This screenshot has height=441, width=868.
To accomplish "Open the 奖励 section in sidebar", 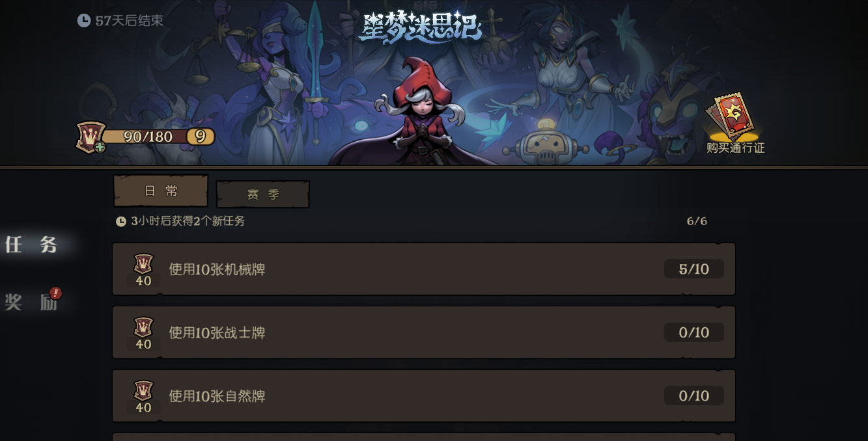I will (31, 302).
